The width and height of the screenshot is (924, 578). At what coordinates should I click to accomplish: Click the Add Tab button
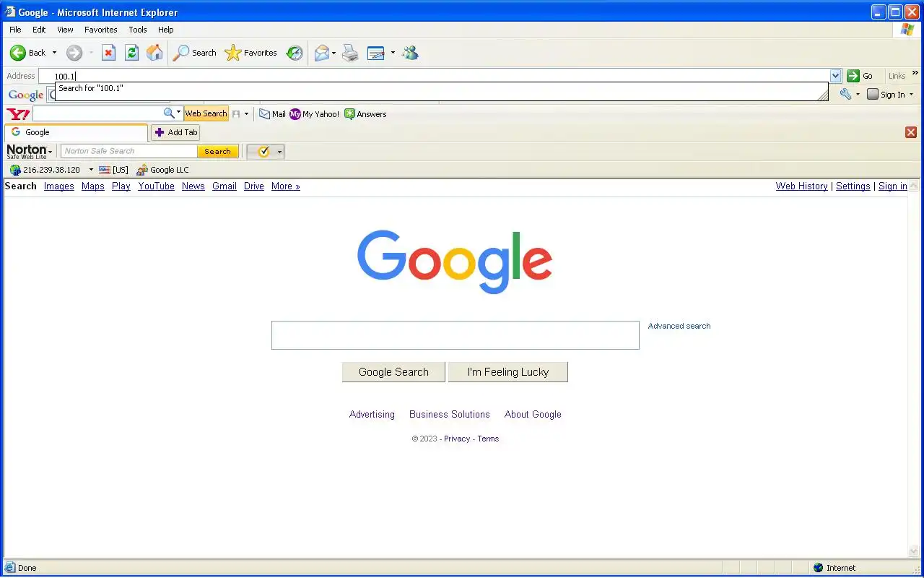175,132
